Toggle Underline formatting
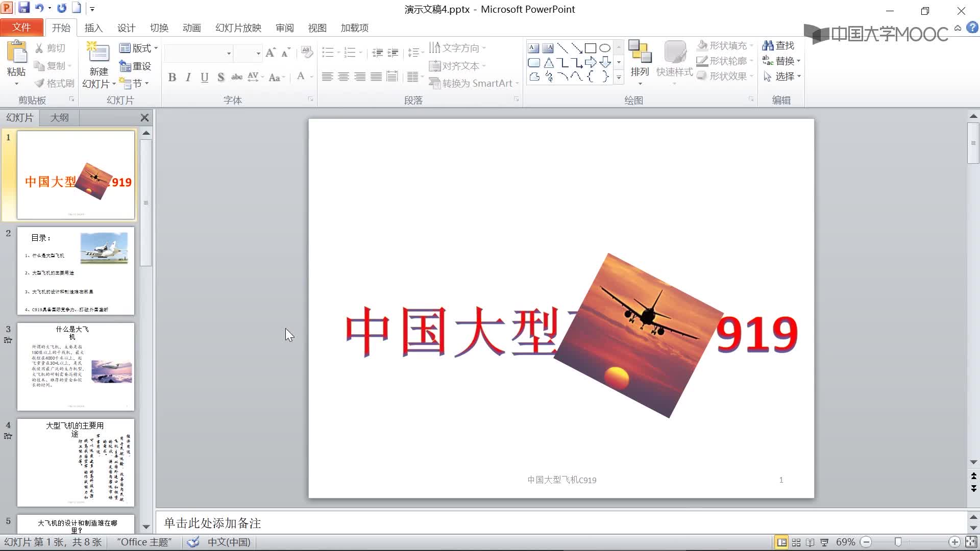 point(205,78)
